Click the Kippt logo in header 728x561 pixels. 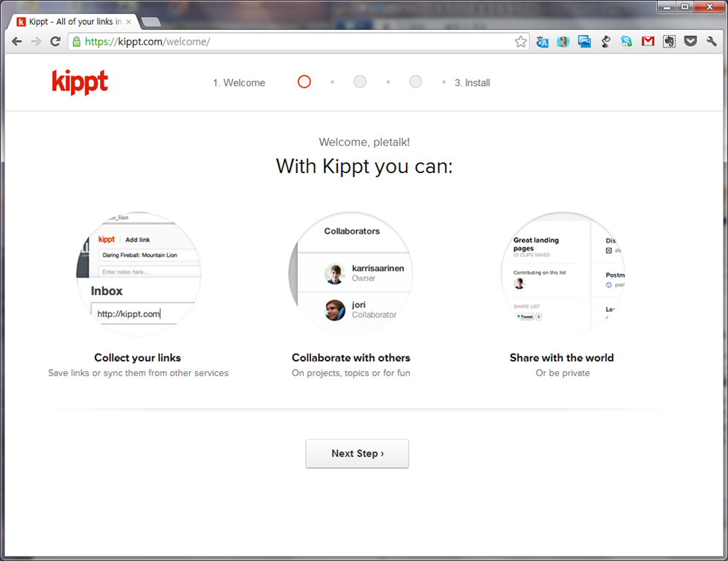click(80, 82)
